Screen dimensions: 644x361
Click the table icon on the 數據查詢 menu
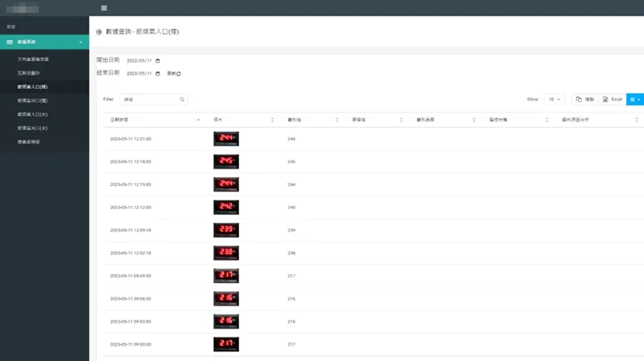pos(10,42)
